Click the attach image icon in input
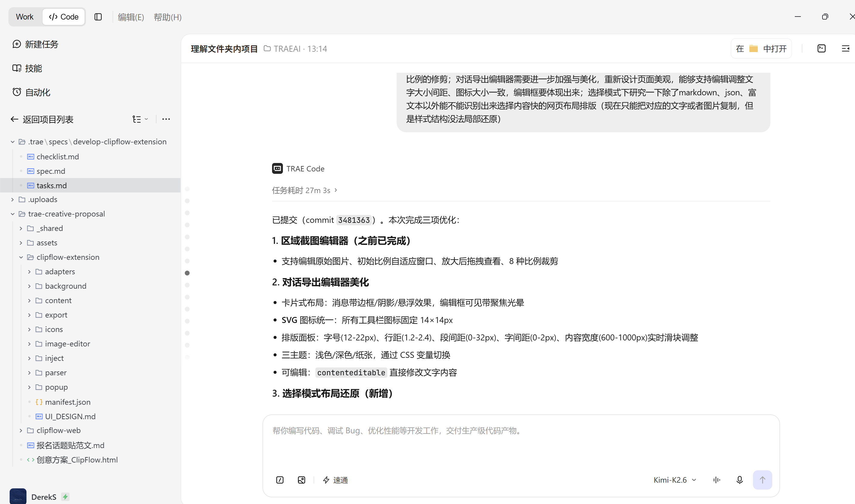855x504 pixels. coord(302,480)
